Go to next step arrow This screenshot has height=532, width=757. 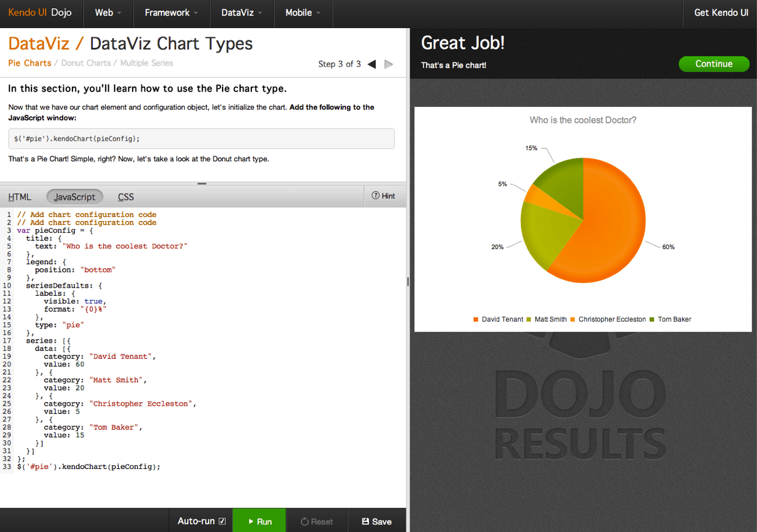coord(389,64)
